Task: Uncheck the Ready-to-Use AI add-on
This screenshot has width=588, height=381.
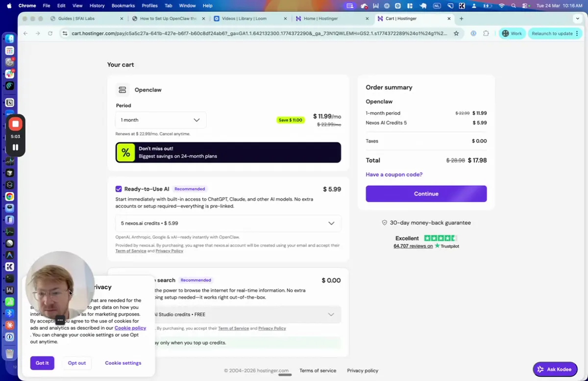Action: coord(119,189)
